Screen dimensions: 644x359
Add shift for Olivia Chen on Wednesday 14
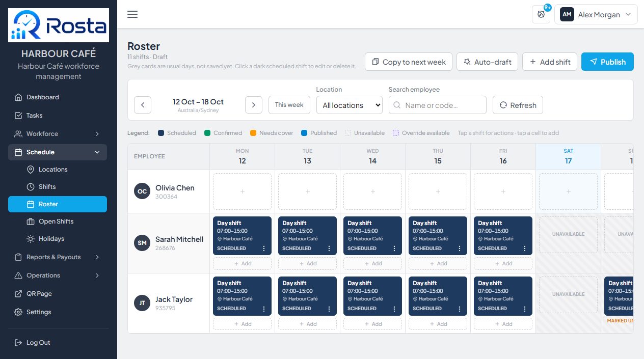(x=373, y=191)
